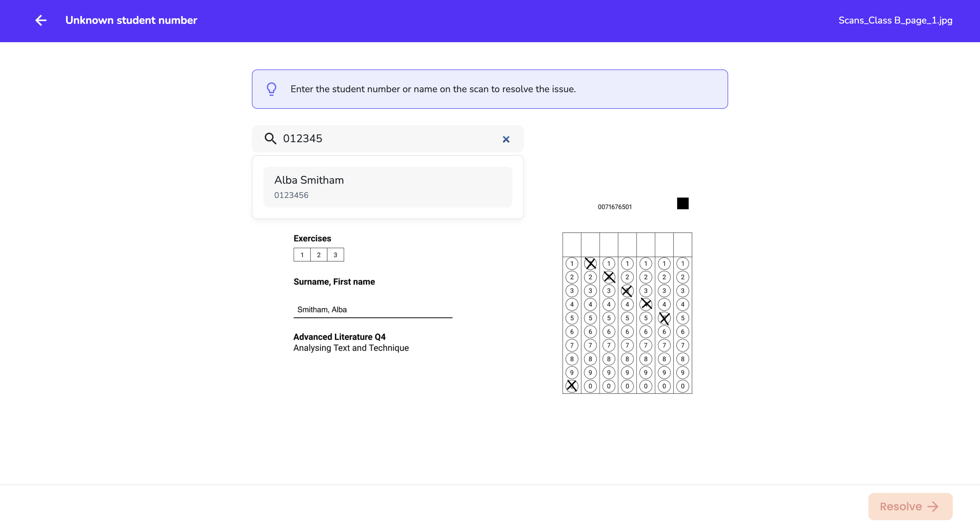Click the crossed bubble 0 in first column
The height and width of the screenshot is (528, 980).
click(x=571, y=386)
